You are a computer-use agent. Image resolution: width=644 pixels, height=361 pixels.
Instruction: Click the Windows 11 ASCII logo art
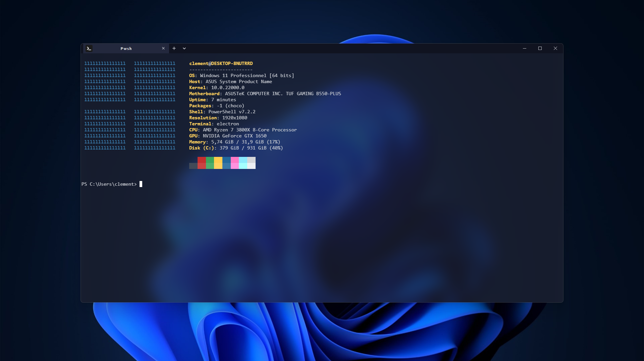coord(130,106)
